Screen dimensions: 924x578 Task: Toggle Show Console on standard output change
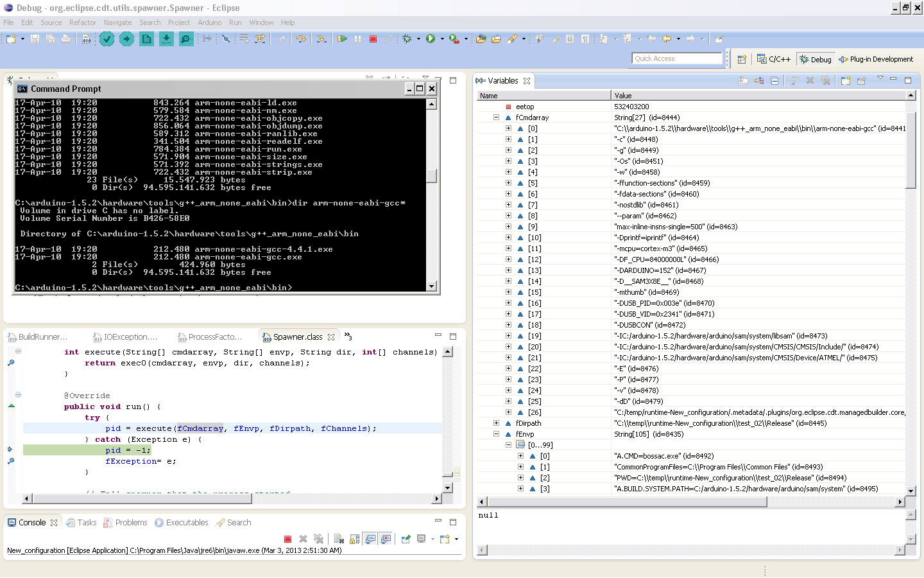[370, 539]
